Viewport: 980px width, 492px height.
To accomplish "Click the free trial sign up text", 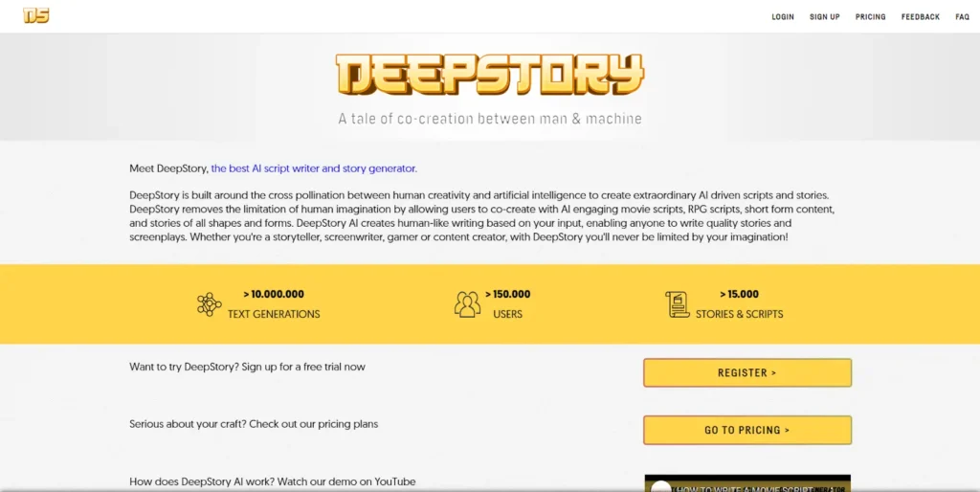I will (x=247, y=367).
